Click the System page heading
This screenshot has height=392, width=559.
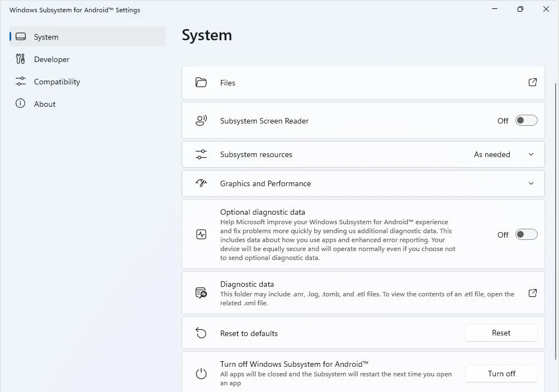pyautogui.click(x=207, y=35)
